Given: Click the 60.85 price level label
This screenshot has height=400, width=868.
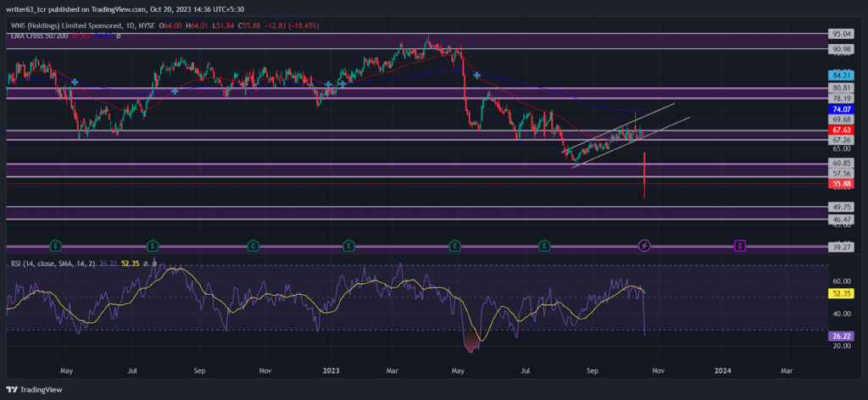Looking at the screenshot, I should (x=840, y=164).
